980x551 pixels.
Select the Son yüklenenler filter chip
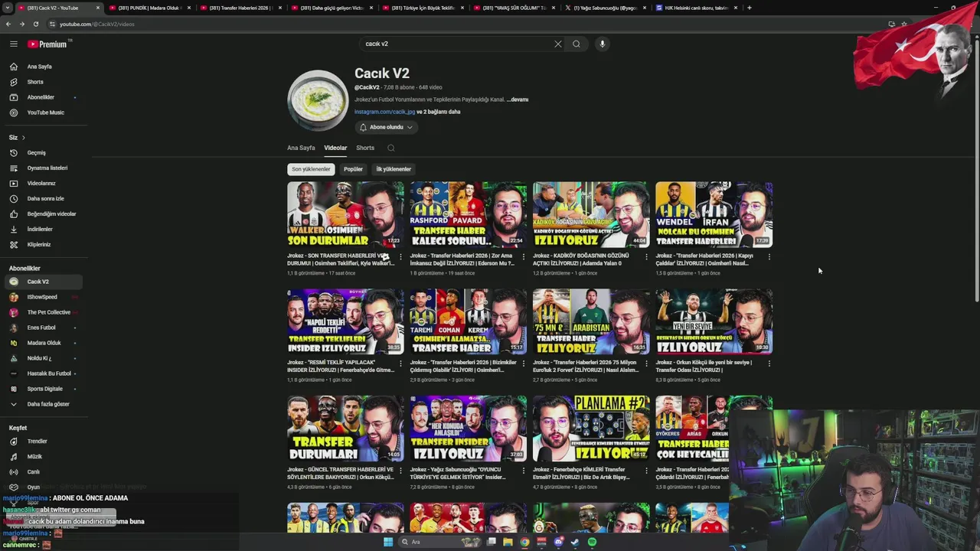pos(311,169)
